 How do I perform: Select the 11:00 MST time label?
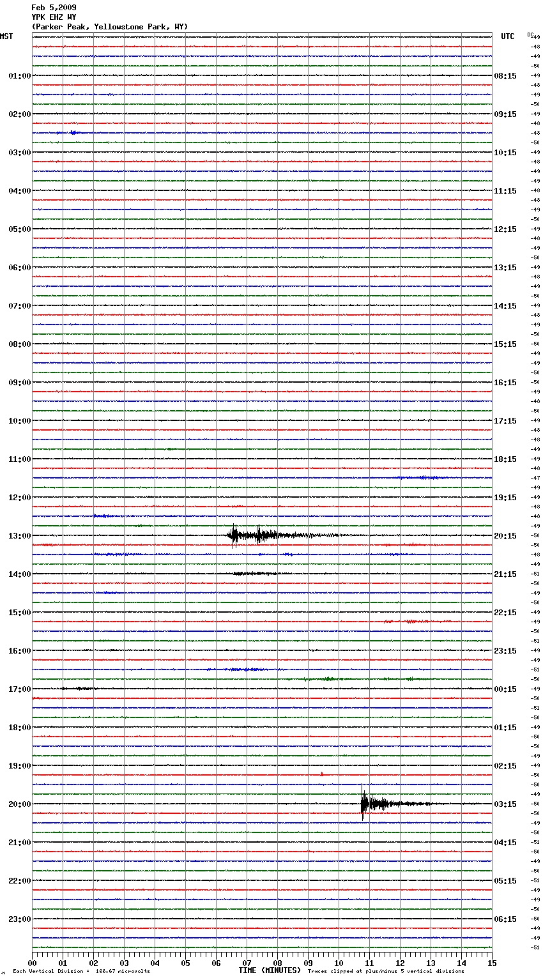pos(20,459)
